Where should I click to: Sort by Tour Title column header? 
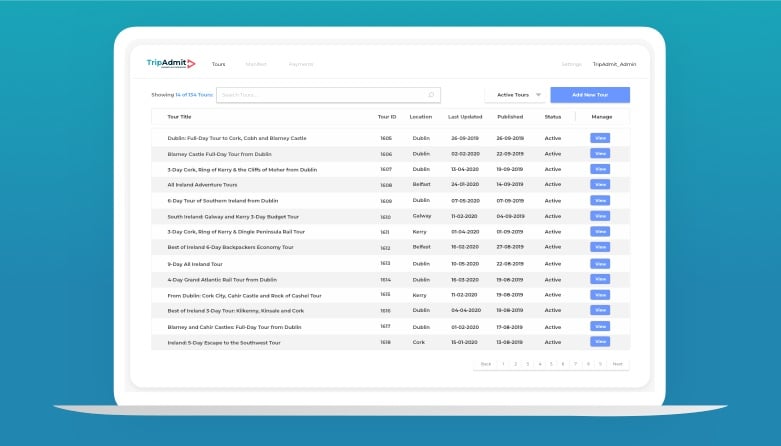pos(179,117)
